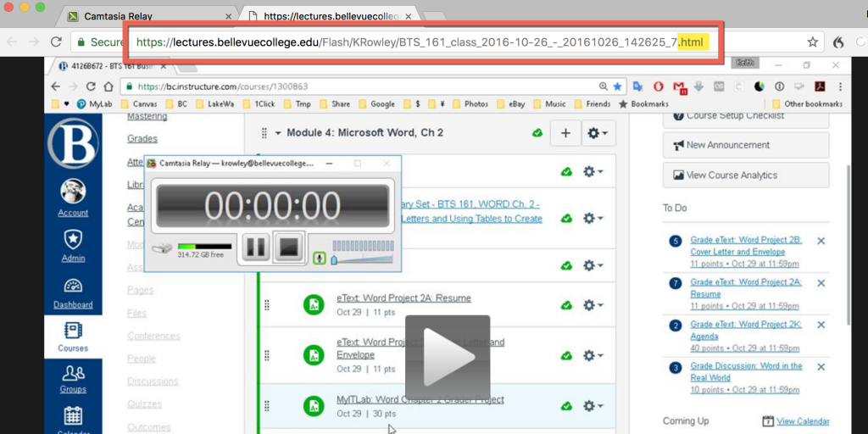The image size is (868, 434).
Task: Open the MyLab bookmark
Action: [93, 103]
